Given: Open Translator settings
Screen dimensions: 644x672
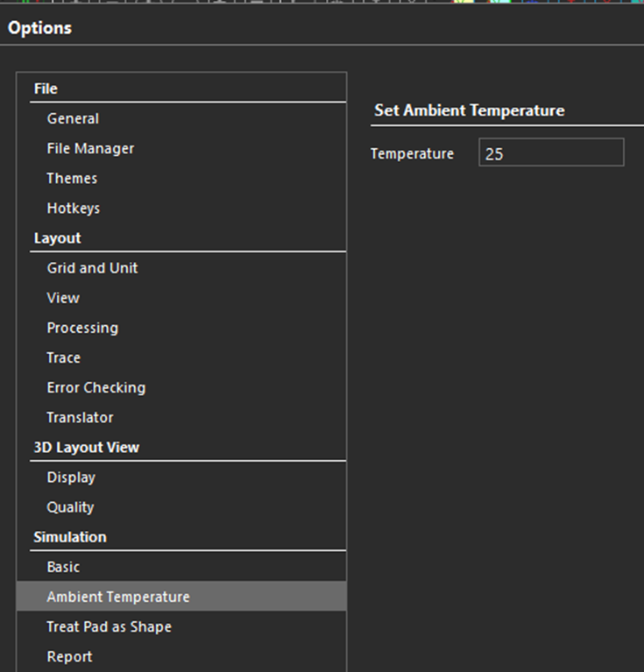Looking at the screenshot, I should (181, 417).
